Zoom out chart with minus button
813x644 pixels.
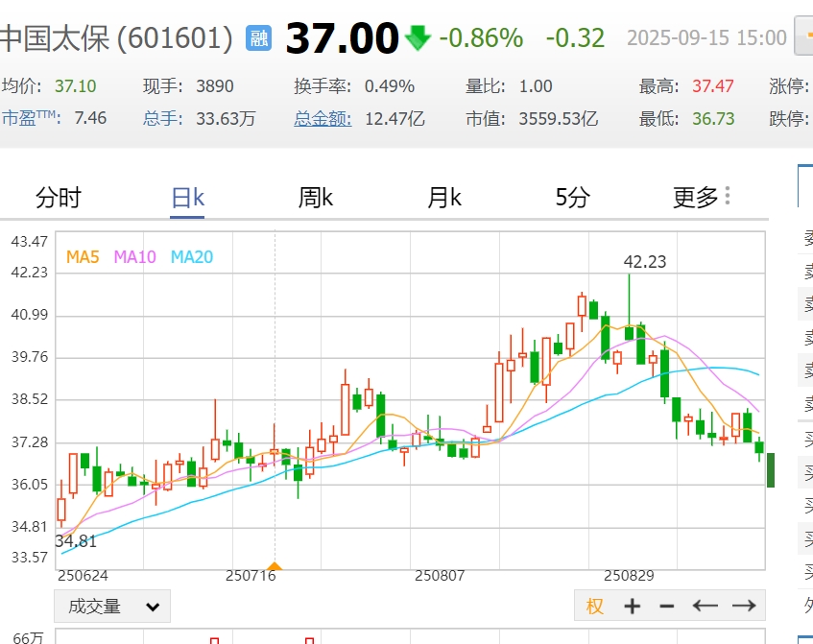tap(667, 606)
